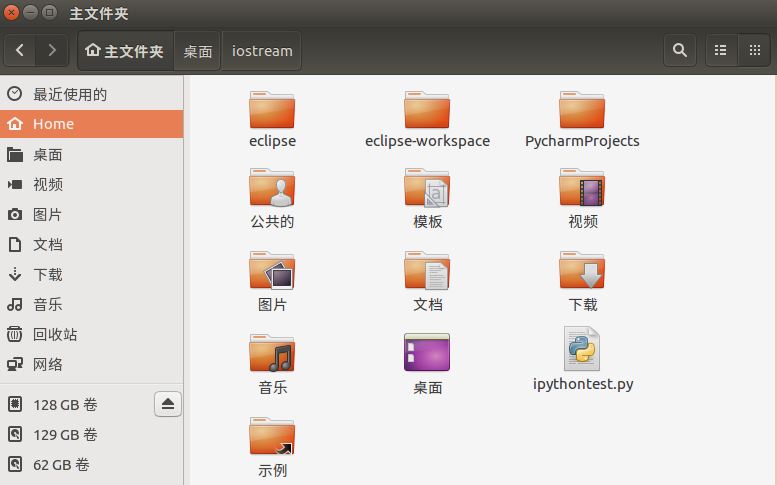Switch to grid view icon
This screenshot has width=777, height=485.
tap(755, 50)
